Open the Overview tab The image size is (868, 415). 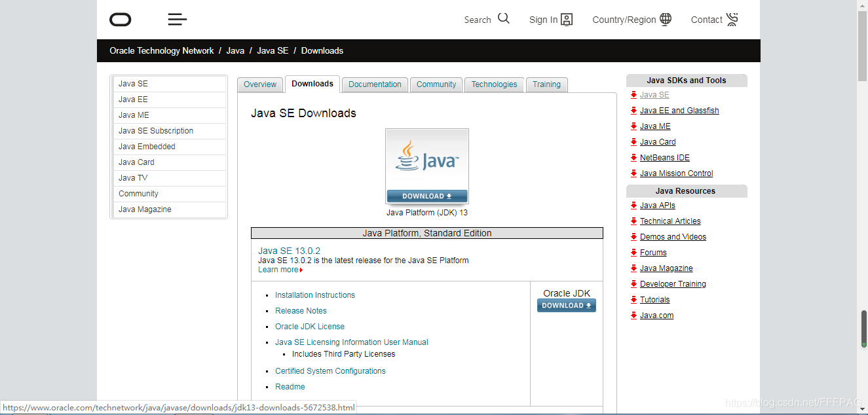click(260, 84)
